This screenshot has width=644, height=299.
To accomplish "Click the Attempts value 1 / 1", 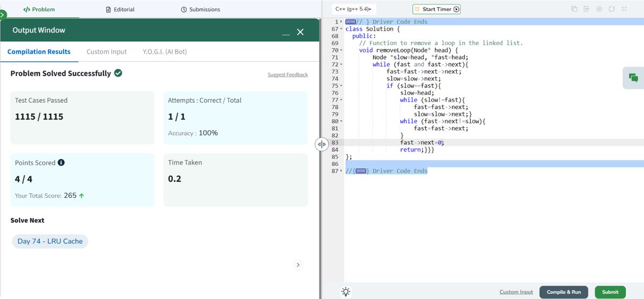I will (177, 116).
